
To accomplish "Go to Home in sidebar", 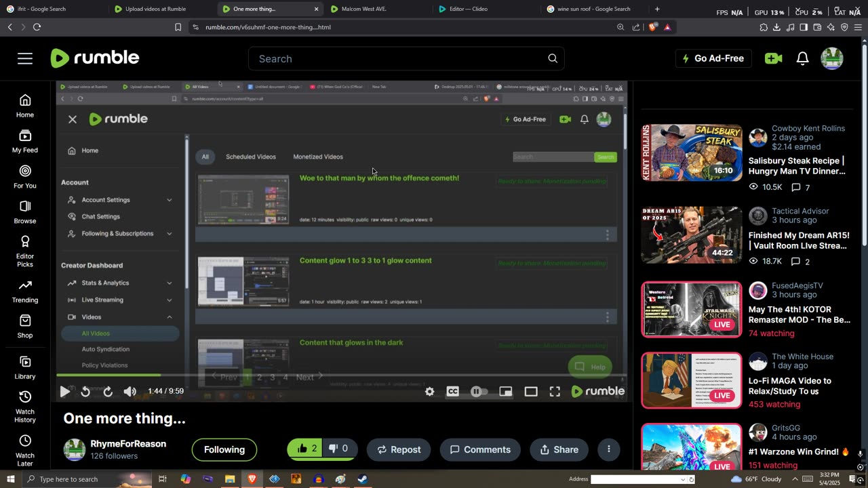I will point(25,106).
